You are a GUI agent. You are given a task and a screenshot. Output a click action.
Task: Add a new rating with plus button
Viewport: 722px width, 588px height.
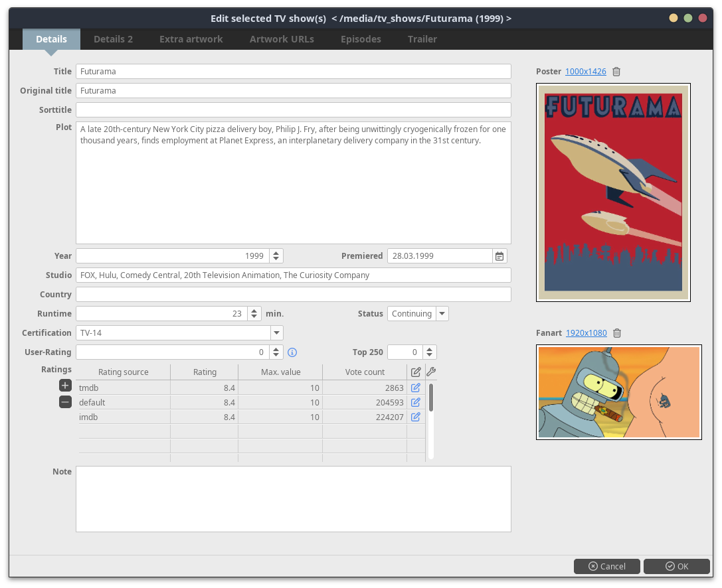coord(65,386)
